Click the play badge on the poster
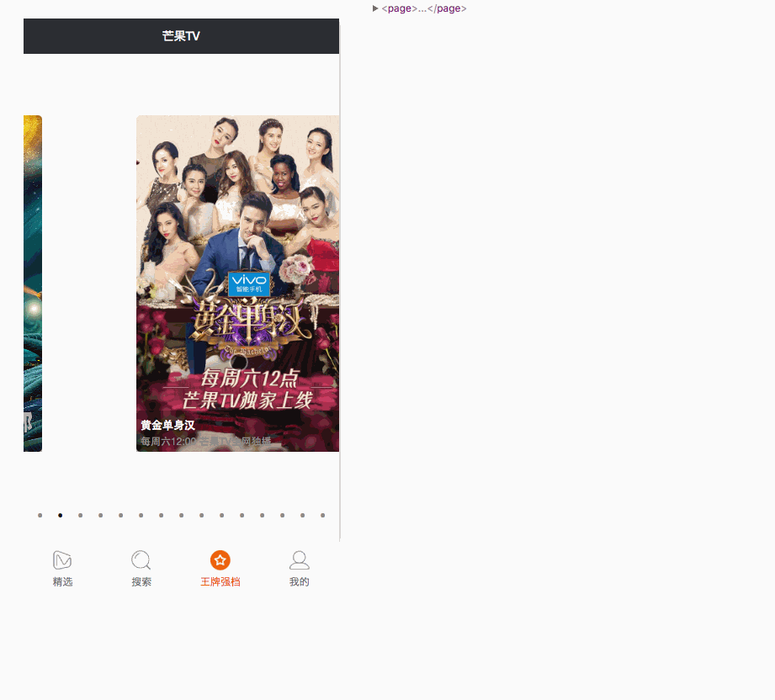 tap(238, 360)
